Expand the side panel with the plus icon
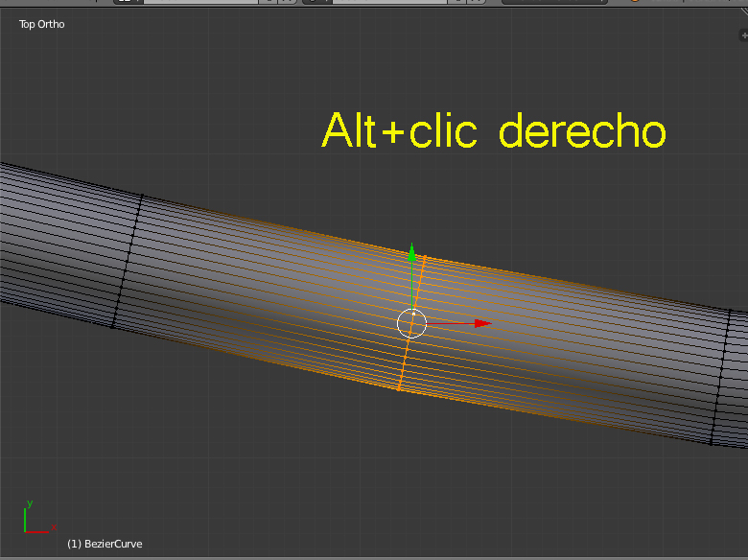This screenshot has width=748, height=560. coord(743,35)
